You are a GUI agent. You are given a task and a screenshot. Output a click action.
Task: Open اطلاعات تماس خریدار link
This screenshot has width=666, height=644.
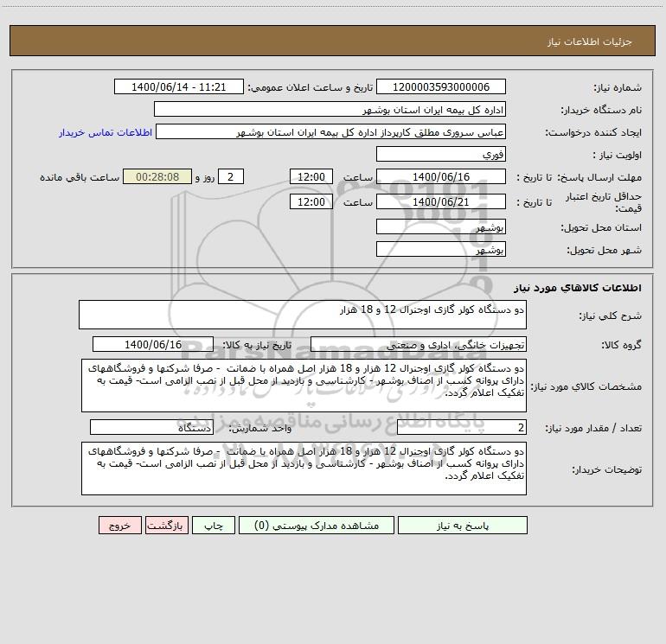pyautogui.click(x=106, y=132)
